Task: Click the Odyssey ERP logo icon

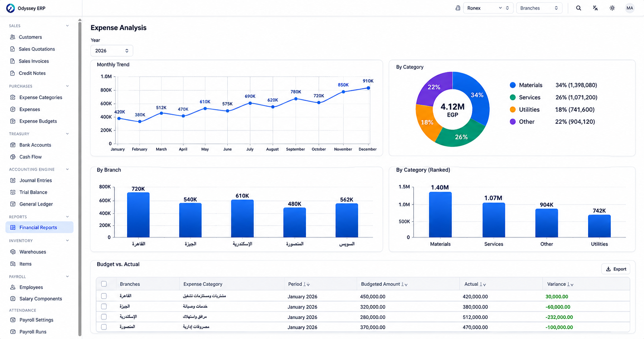Action: [x=10, y=8]
